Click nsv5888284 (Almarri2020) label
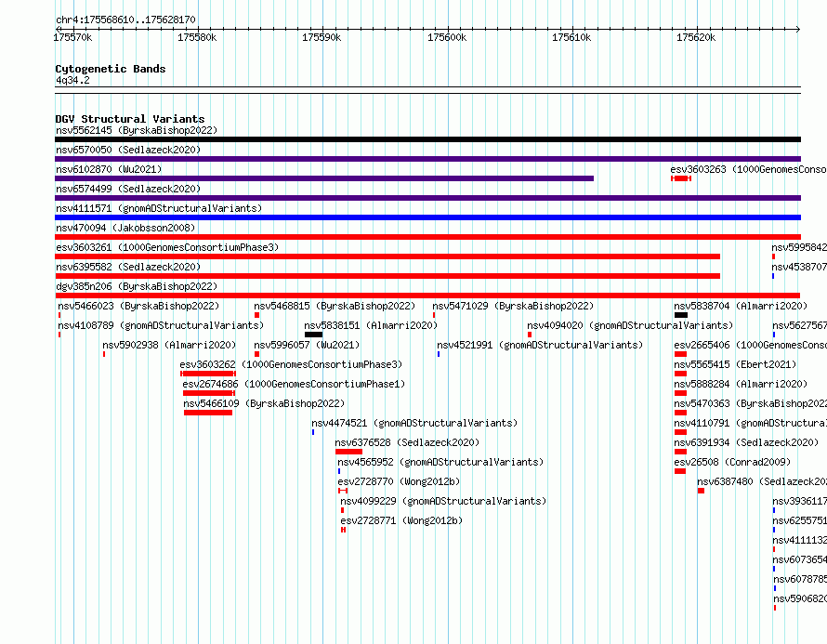Screen dimensions: 827x644 click(741, 384)
